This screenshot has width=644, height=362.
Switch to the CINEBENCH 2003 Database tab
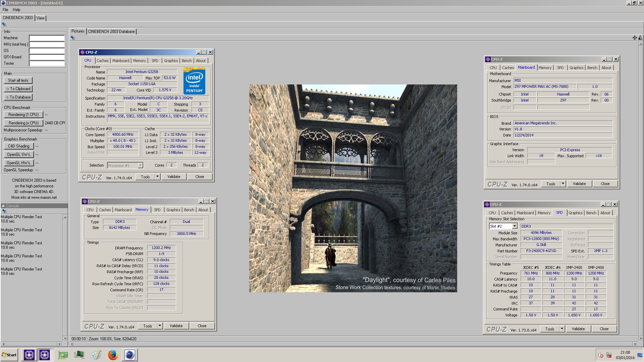click(111, 32)
